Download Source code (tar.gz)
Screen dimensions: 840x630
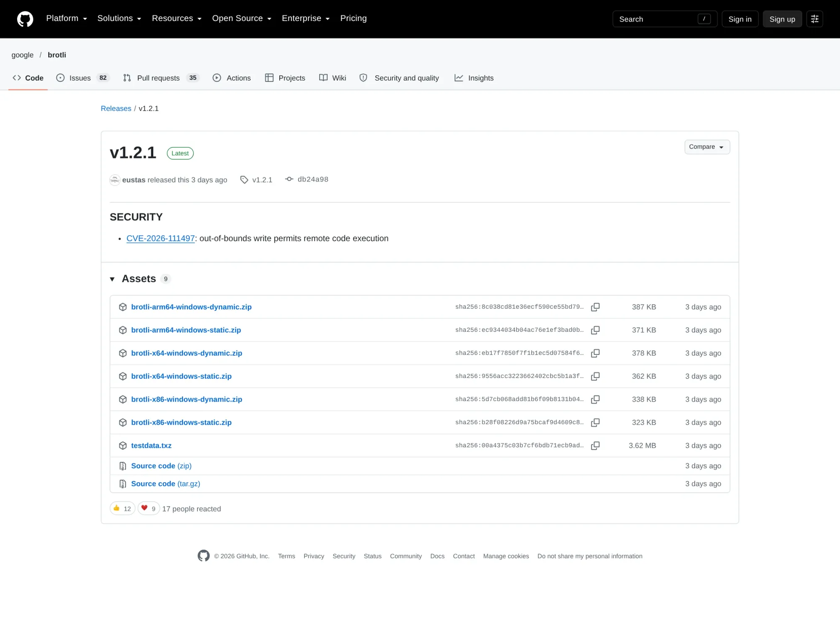tap(165, 483)
